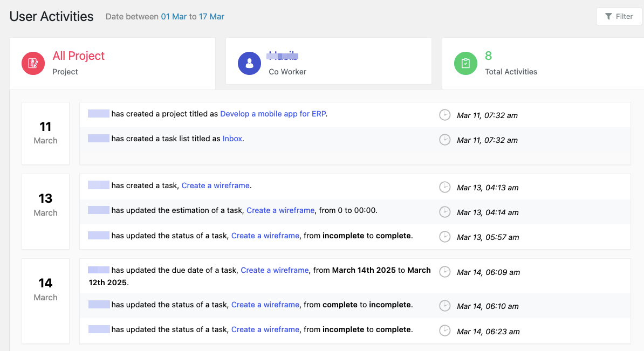Open the 01 Mar start date picker

tap(174, 17)
